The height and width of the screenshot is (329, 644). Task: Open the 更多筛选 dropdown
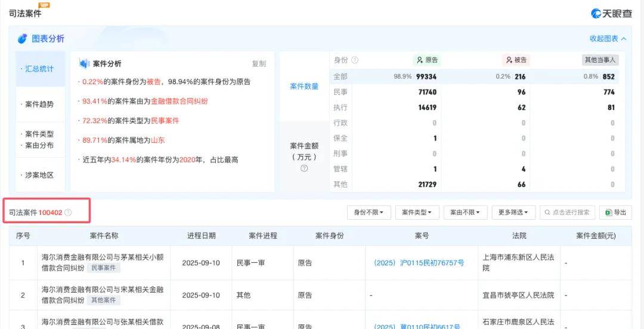coord(513,213)
